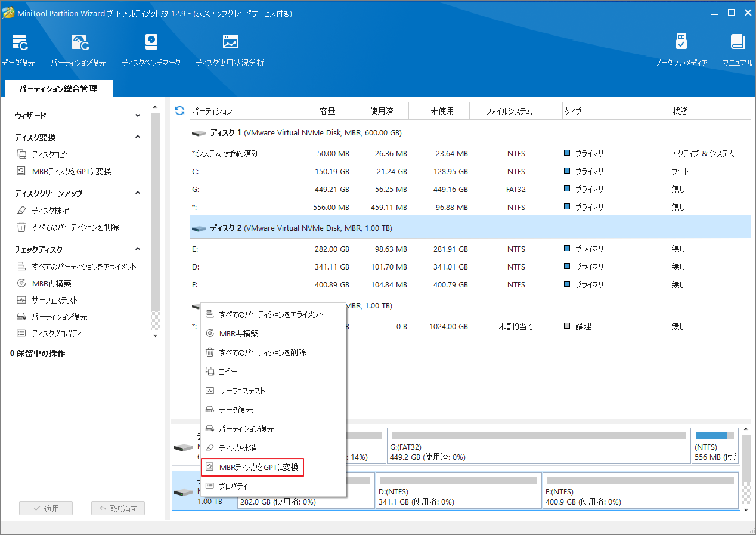Viewport: 756px width, 535px height.
Task: Click the refresh icon beside パーティション header
Action: [179, 111]
